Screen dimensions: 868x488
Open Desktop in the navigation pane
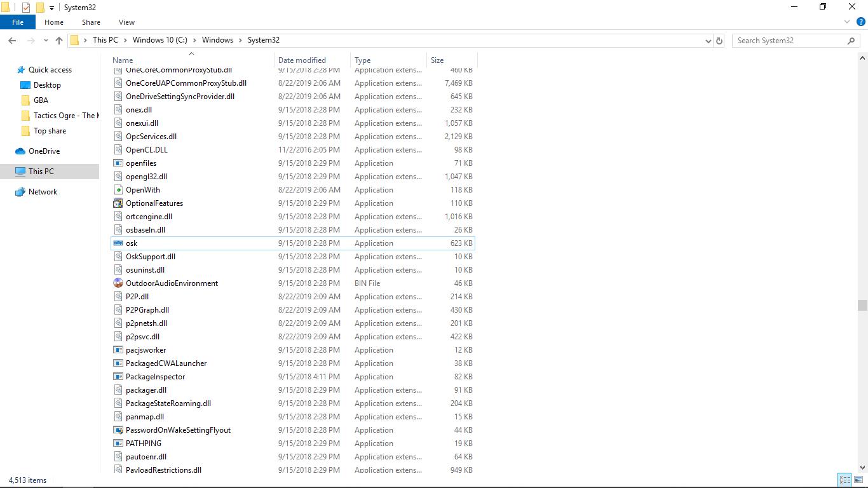tap(48, 85)
